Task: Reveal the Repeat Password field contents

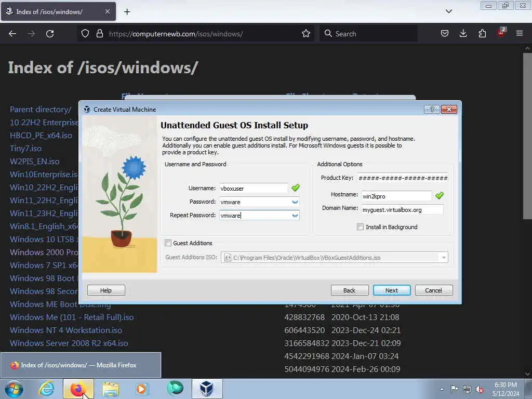Action: point(295,216)
